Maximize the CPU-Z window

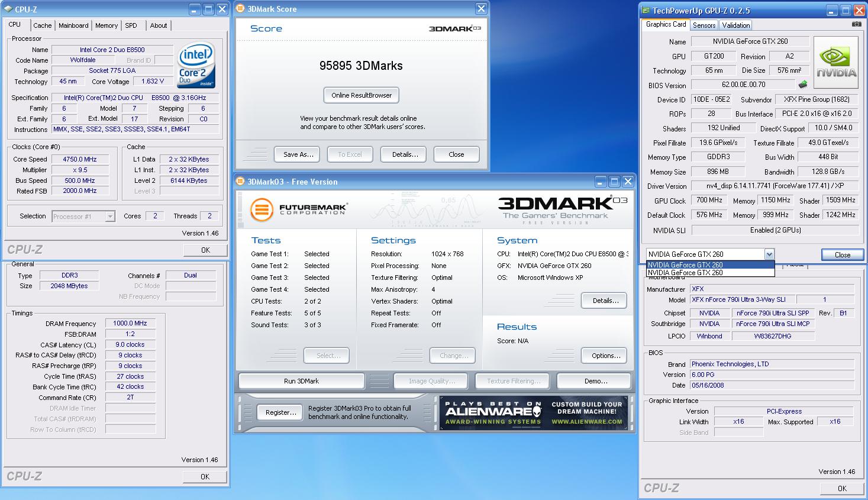click(208, 9)
